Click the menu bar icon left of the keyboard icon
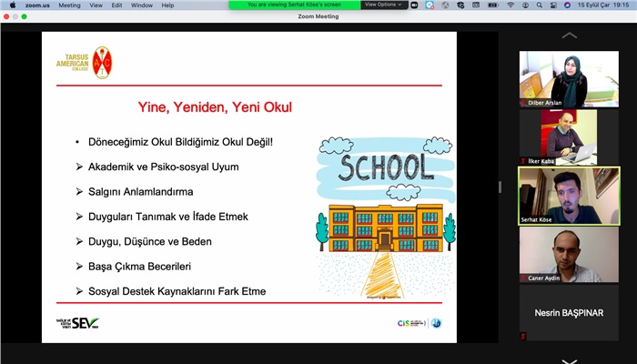Viewport: 637px width, 364px height. pyautogui.click(x=460, y=5)
